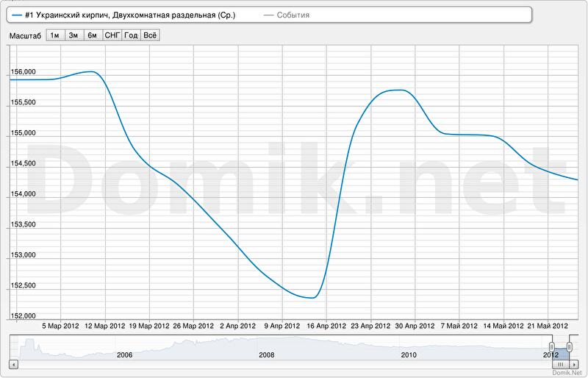
Task: Select the 6м zoom range
Action: (93, 35)
